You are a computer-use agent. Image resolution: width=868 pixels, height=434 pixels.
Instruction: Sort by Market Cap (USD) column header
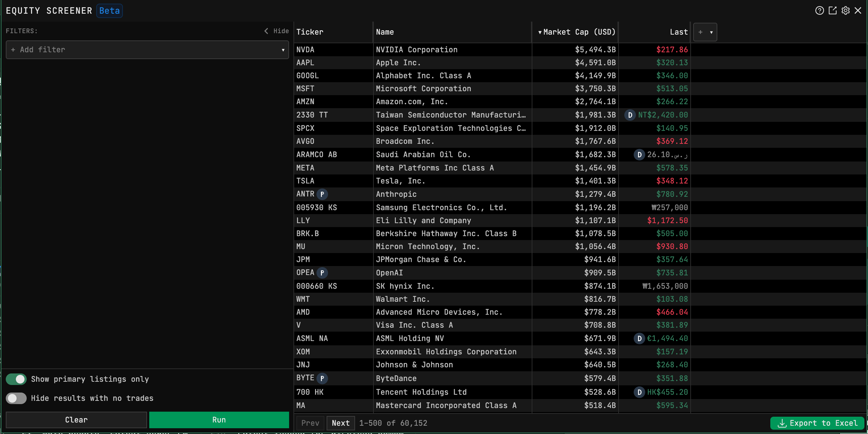click(x=575, y=32)
